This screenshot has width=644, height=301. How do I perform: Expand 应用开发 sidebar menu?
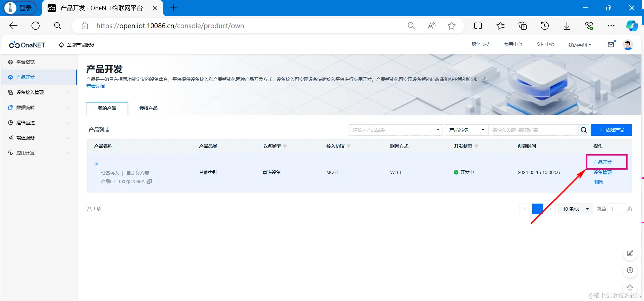(39, 153)
